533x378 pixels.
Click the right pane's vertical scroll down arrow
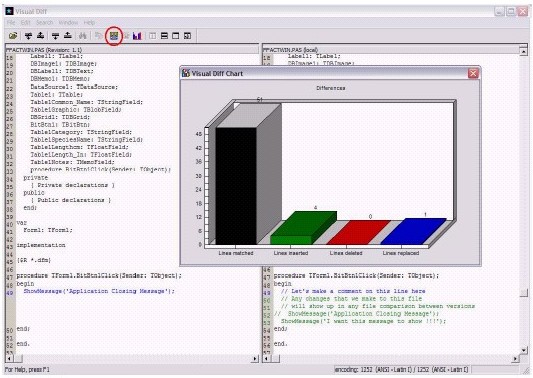pos(523,350)
